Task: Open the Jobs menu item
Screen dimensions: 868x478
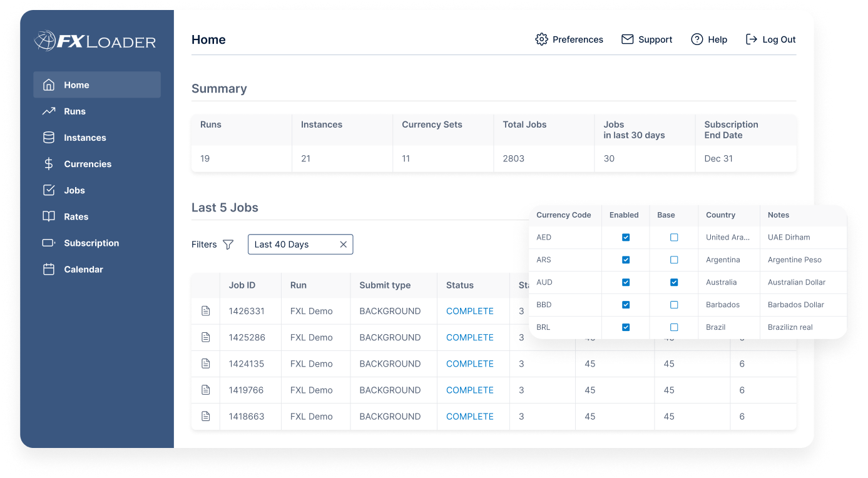Action: pos(74,190)
